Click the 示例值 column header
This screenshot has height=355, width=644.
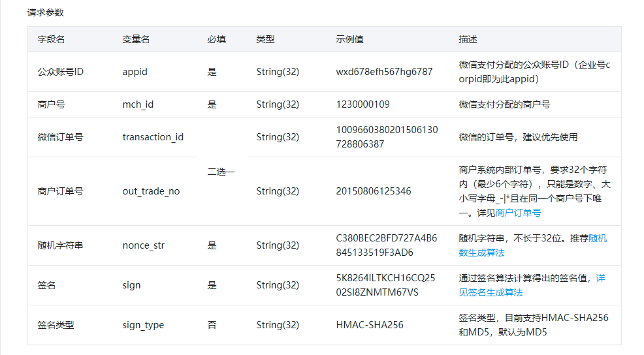(x=349, y=39)
